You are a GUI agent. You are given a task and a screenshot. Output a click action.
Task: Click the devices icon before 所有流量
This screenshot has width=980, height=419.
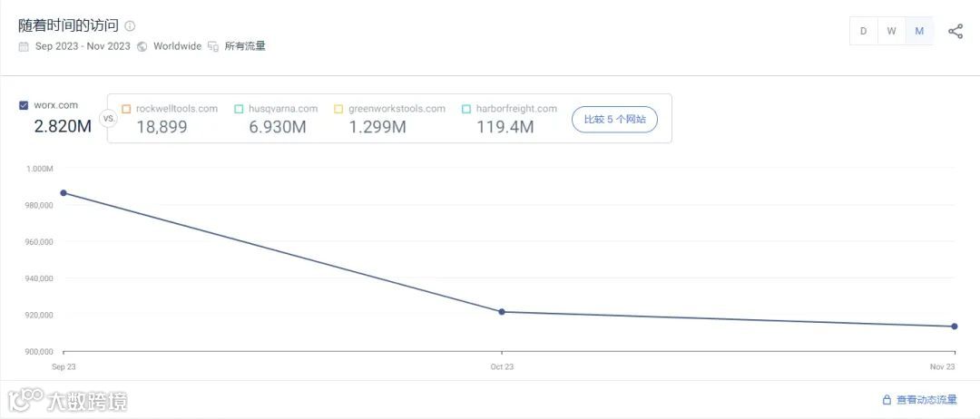point(213,46)
